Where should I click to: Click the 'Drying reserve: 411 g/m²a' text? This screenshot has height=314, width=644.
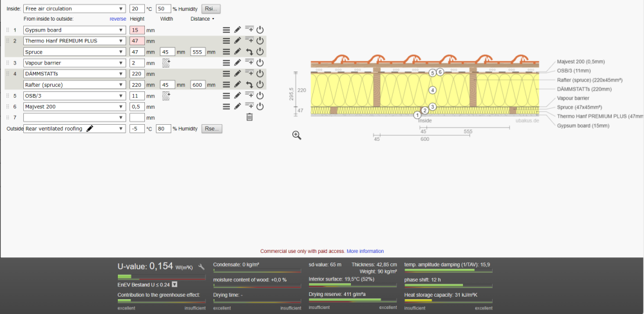[x=337, y=294]
